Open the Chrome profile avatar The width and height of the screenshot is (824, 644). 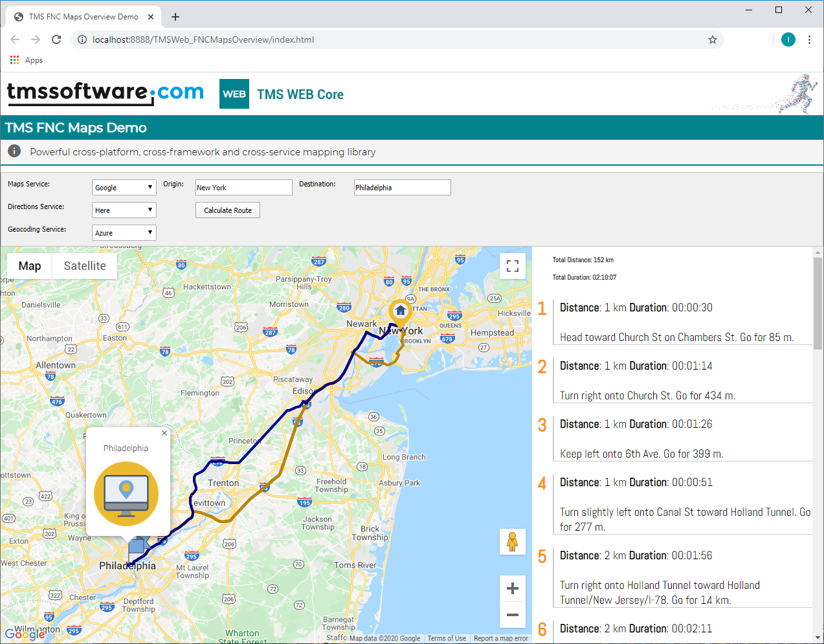(788, 39)
